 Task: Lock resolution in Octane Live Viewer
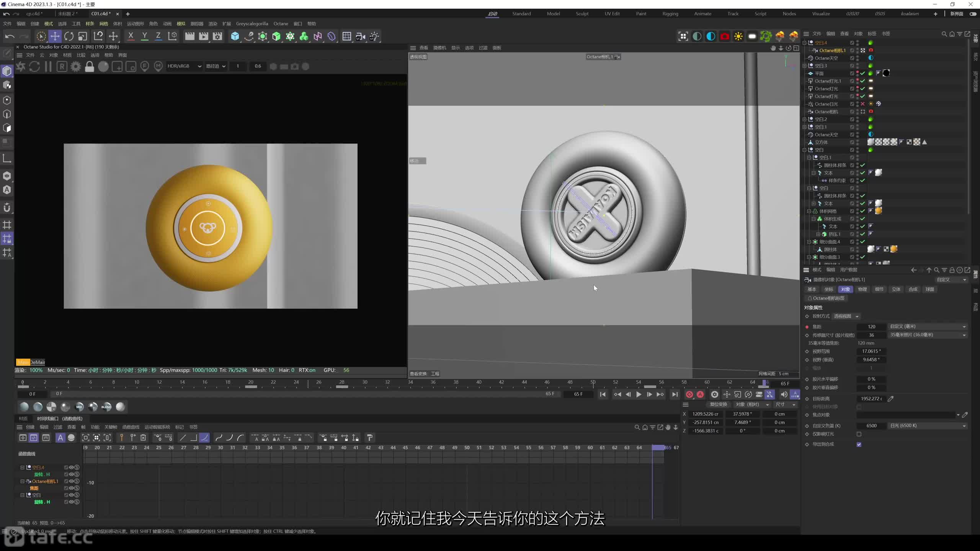point(90,67)
